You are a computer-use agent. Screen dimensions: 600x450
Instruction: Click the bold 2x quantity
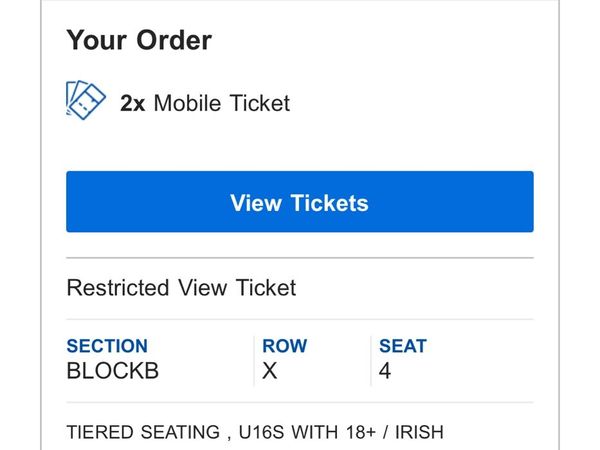[132, 103]
